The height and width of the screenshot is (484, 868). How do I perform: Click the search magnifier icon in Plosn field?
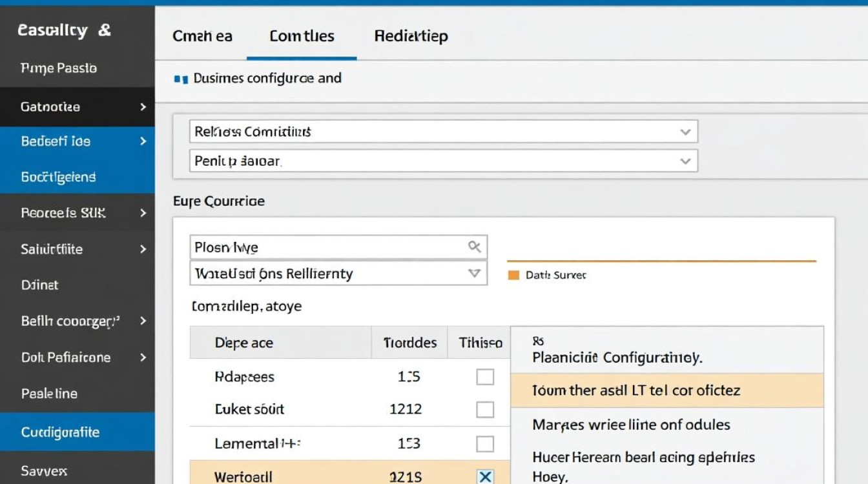click(x=475, y=247)
